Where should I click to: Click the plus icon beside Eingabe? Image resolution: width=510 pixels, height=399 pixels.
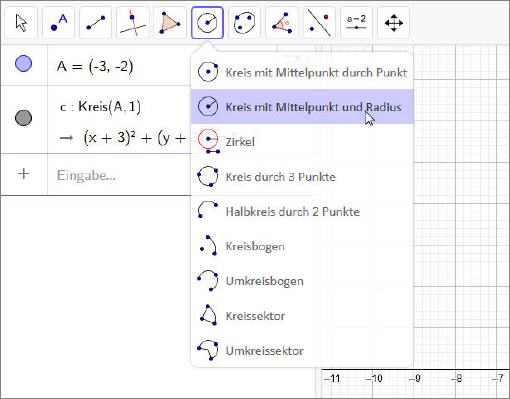click(24, 174)
